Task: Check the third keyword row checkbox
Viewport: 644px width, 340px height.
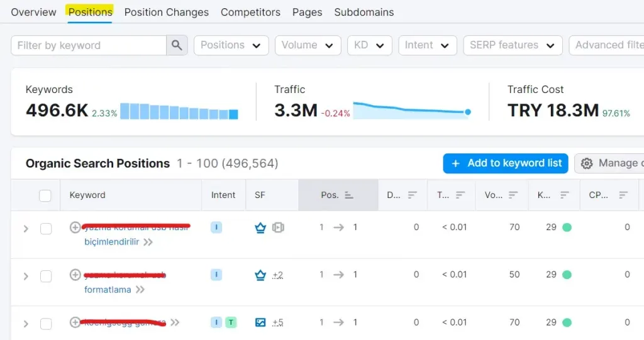Action: 46,324
